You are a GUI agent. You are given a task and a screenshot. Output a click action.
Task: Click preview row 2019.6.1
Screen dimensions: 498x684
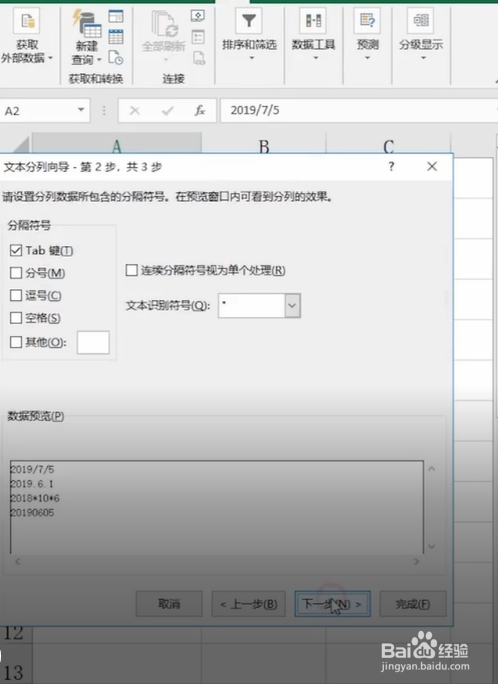[31, 484]
